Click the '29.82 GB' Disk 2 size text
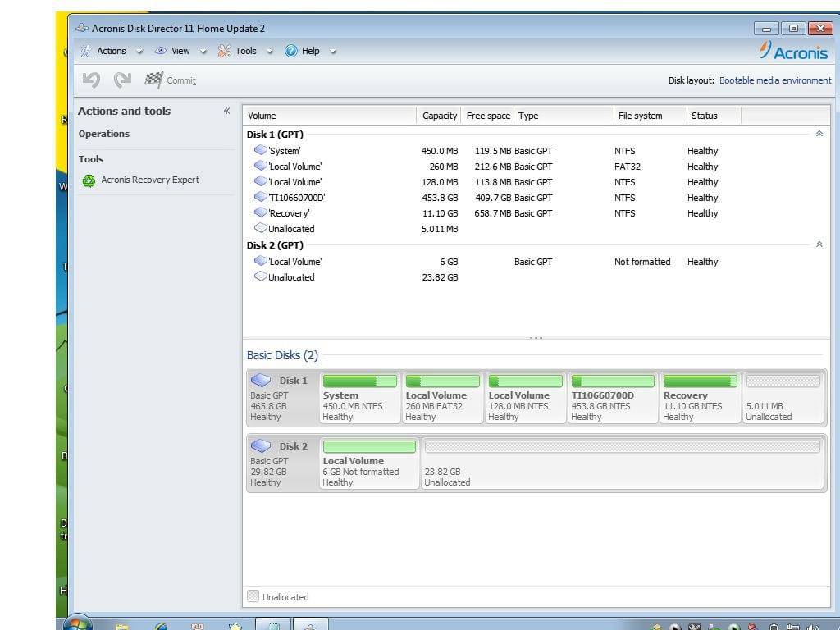 click(268, 472)
